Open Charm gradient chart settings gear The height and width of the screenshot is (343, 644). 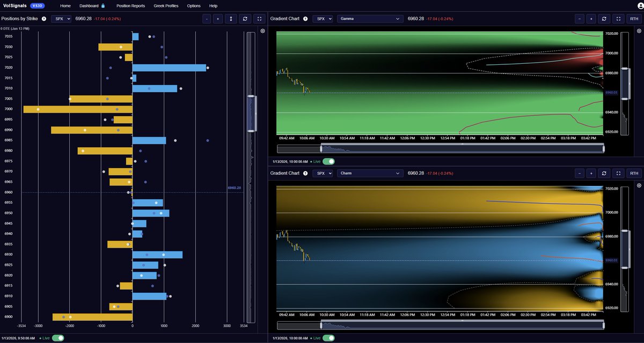click(x=638, y=185)
